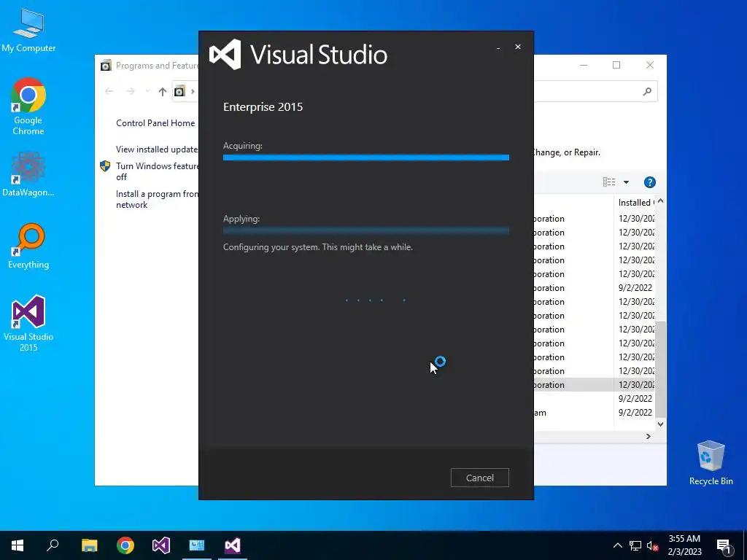The width and height of the screenshot is (747, 560).
Task: Open network status tray icon
Action: (x=635, y=545)
